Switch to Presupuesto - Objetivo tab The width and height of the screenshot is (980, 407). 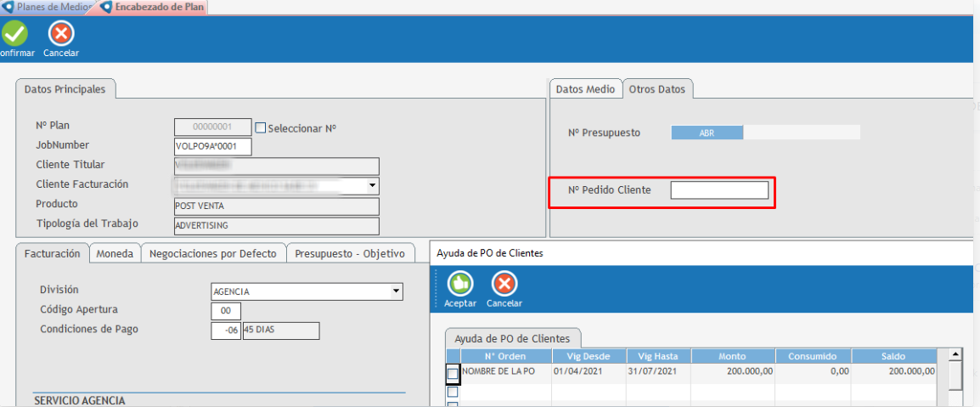[x=350, y=253]
